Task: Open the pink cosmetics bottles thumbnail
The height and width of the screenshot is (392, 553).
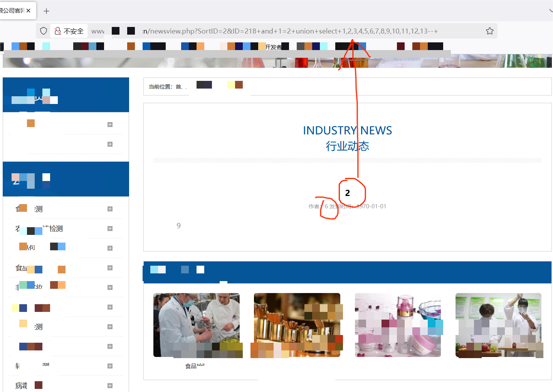Action: coord(398,325)
